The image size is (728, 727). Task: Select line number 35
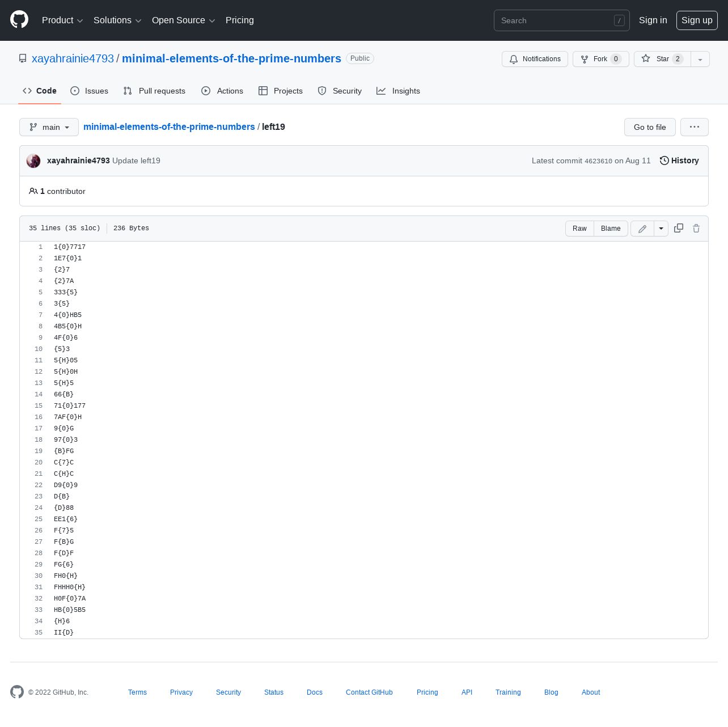coord(39,632)
